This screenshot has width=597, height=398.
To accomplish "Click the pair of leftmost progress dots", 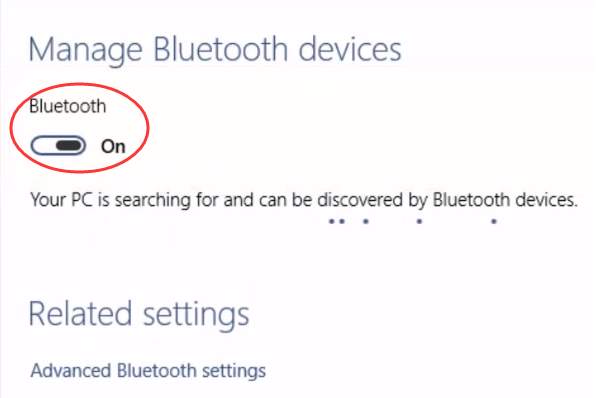I will pos(337,221).
